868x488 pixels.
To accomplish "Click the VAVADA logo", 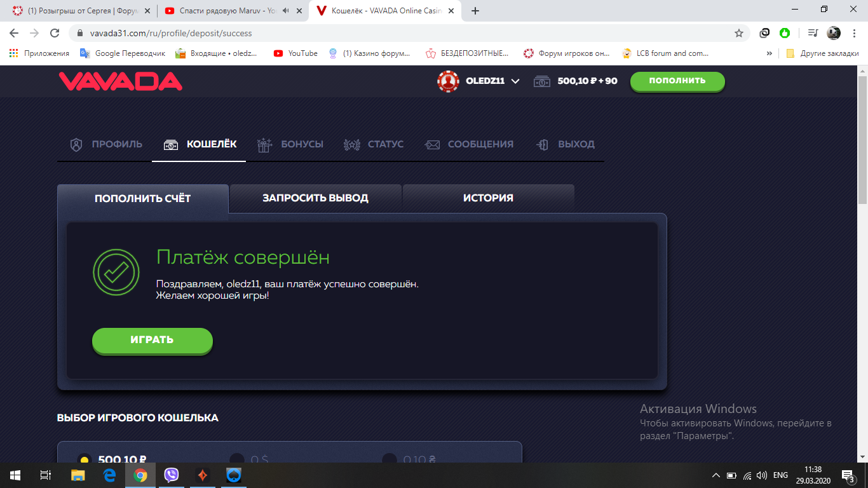I will coord(121,81).
